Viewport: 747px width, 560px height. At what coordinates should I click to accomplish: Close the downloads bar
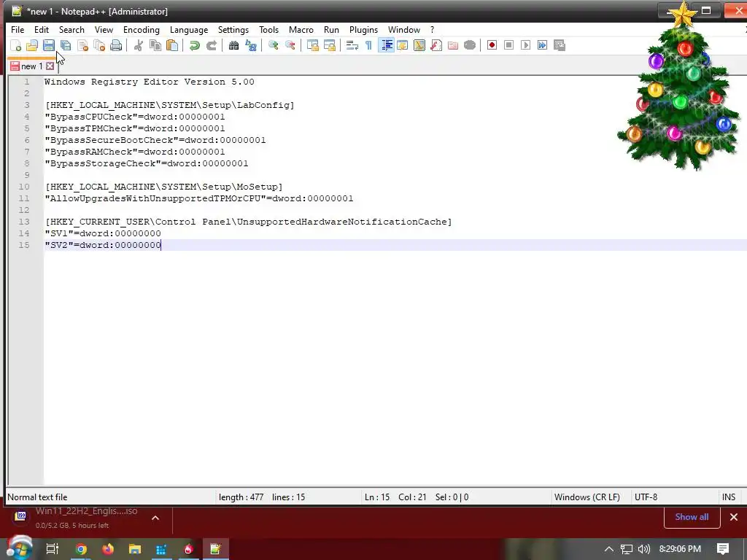coord(734,517)
